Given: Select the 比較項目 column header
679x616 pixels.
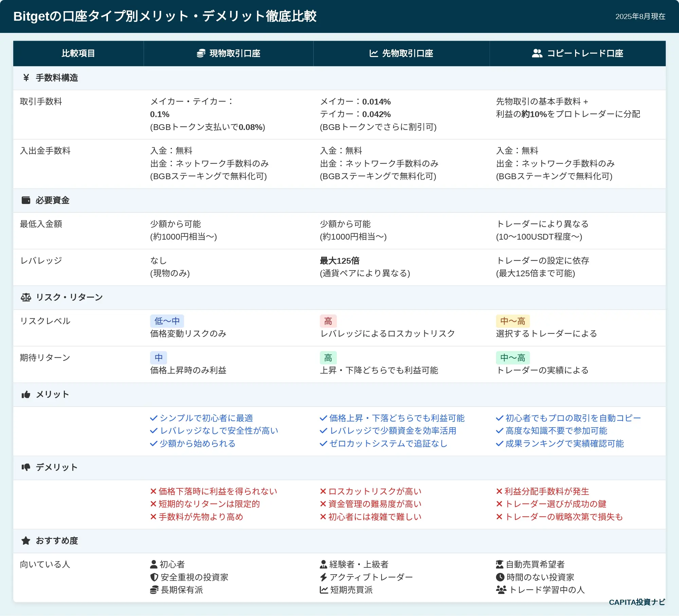Looking at the screenshot, I should pos(78,53).
